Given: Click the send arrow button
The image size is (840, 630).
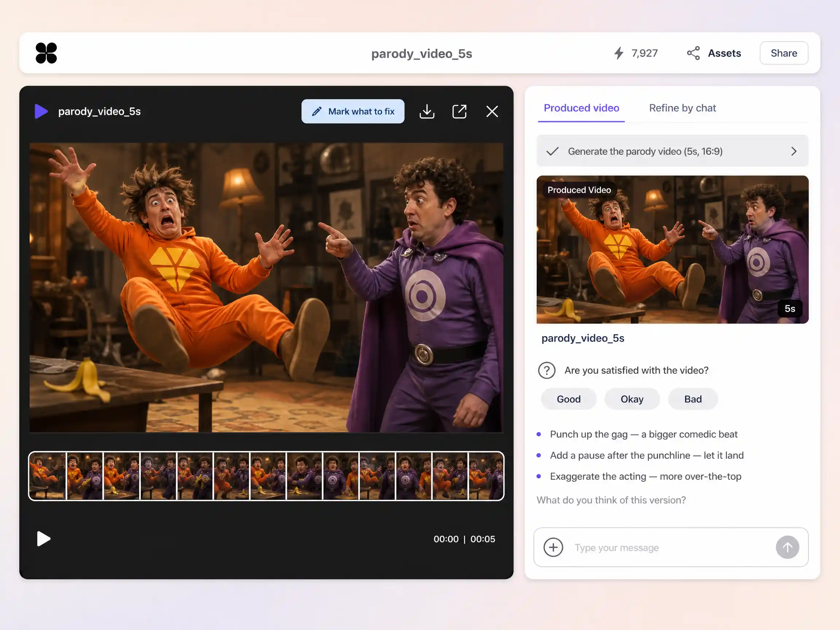Looking at the screenshot, I should pos(787,547).
